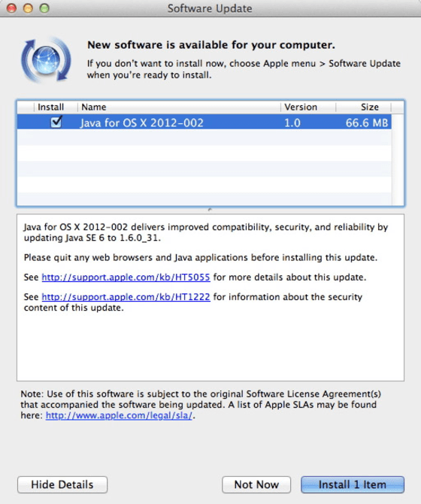Sort updates by the Name column header
The width and height of the screenshot is (421, 504).
179,107
